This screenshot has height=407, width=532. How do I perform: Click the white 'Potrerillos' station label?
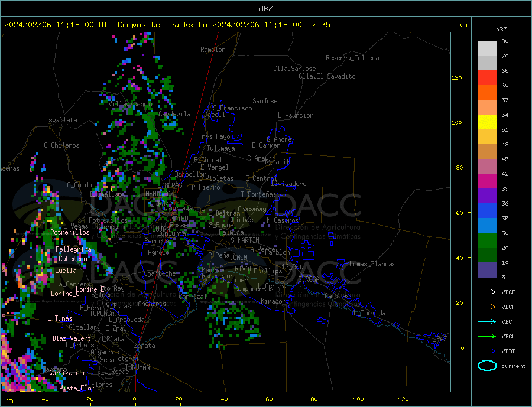(x=70, y=232)
